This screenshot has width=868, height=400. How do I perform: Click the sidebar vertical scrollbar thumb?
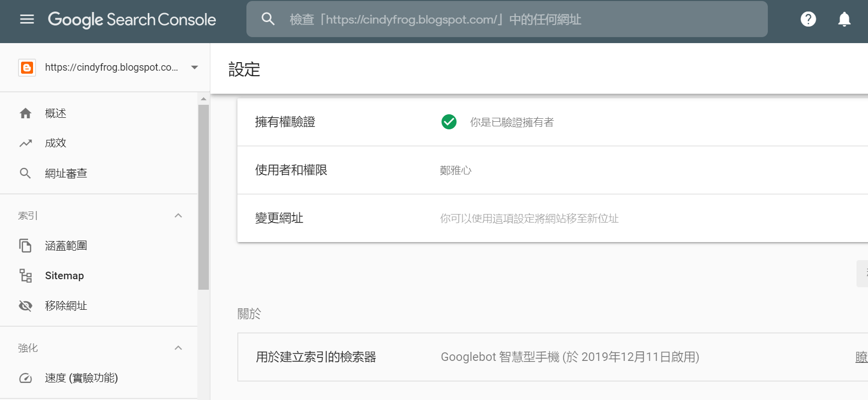[x=203, y=197]
